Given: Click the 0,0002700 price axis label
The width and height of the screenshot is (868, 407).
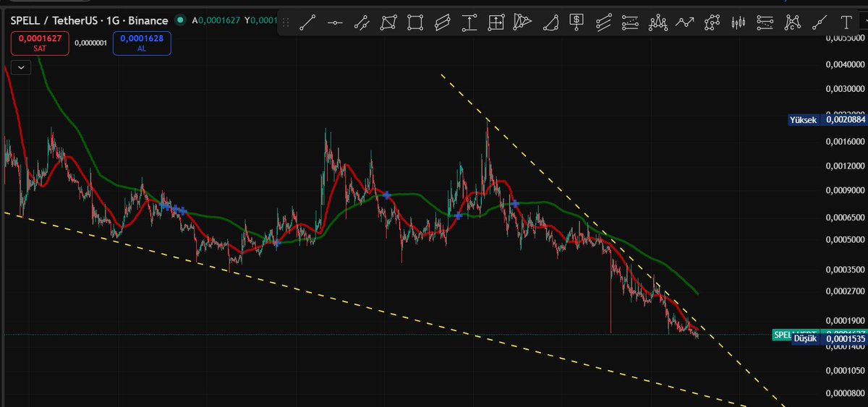Looking at the screenshot, I should pos(845,293).
